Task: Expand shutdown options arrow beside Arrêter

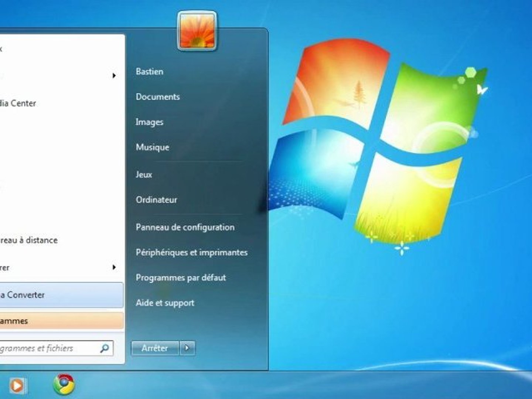Action: click(187, 348)
